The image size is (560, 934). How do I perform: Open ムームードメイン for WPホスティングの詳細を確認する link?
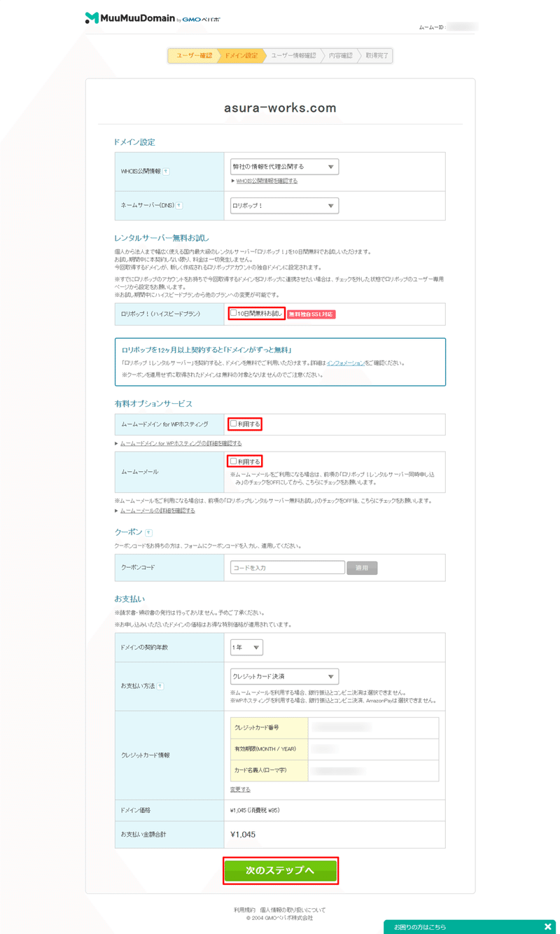click(x=181, y=443)
